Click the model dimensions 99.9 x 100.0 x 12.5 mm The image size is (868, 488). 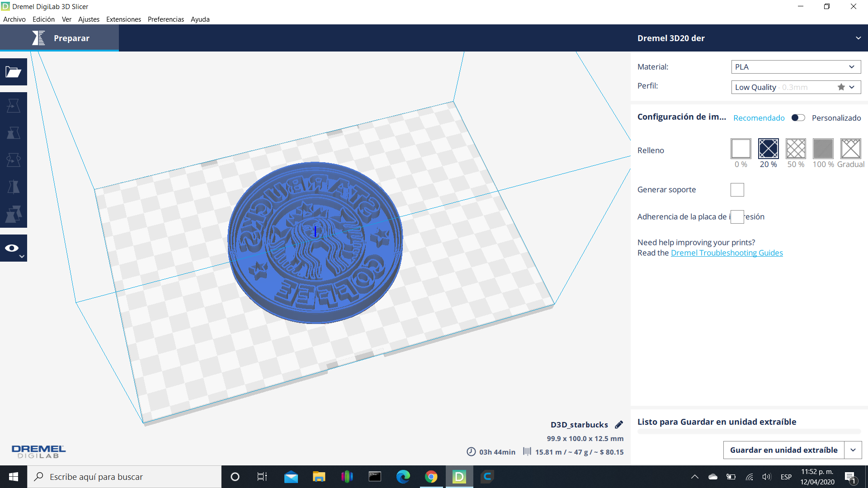tap(585, 438)
